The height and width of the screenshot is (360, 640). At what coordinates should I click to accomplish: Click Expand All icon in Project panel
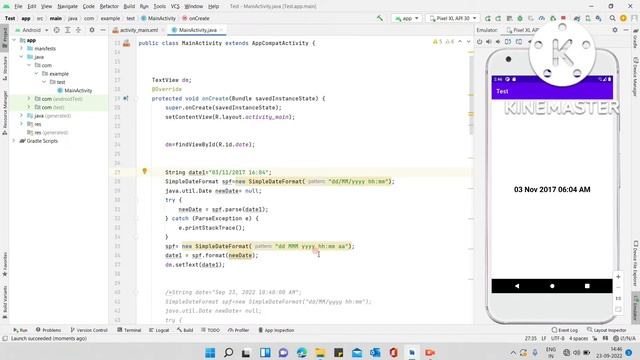tap(67, 30)
